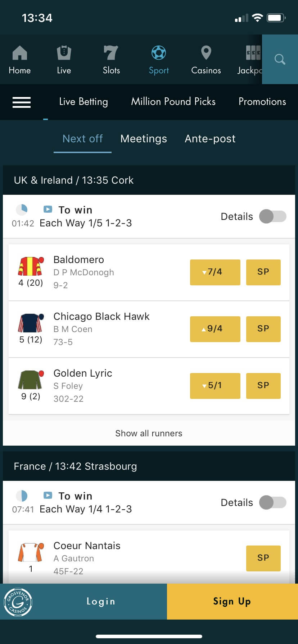
Task: Open the hamburger navigation menu
Action: tap(22, 102)
